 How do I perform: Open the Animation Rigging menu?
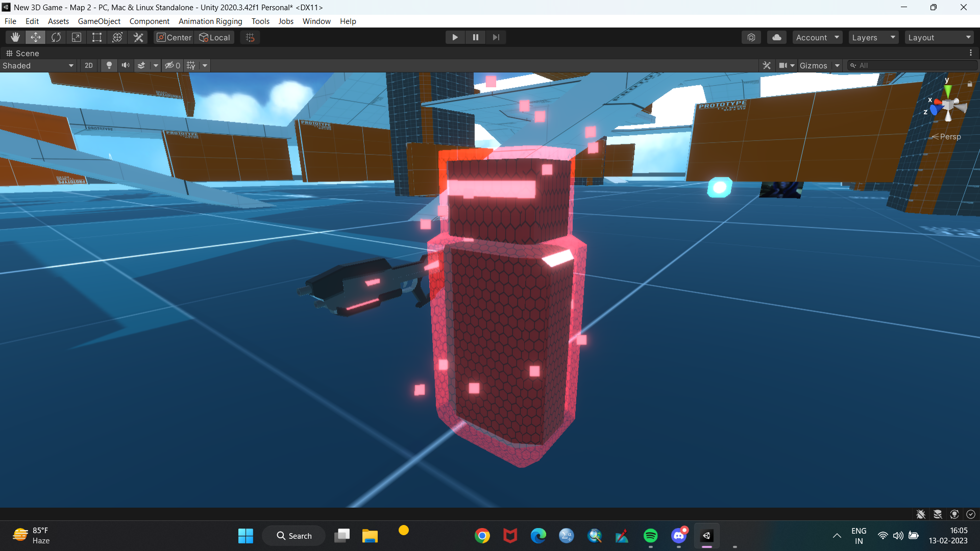click(x=210, y=21)
